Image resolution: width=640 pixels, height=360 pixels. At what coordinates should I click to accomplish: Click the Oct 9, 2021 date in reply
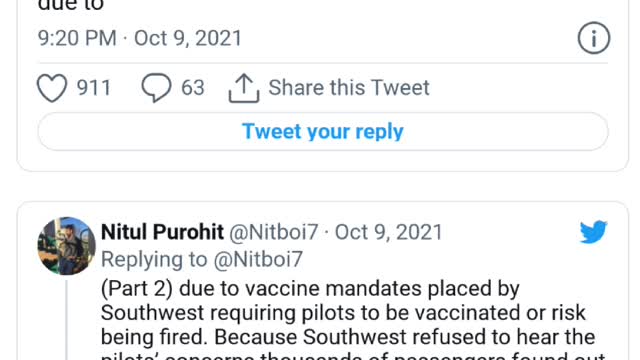389,232
